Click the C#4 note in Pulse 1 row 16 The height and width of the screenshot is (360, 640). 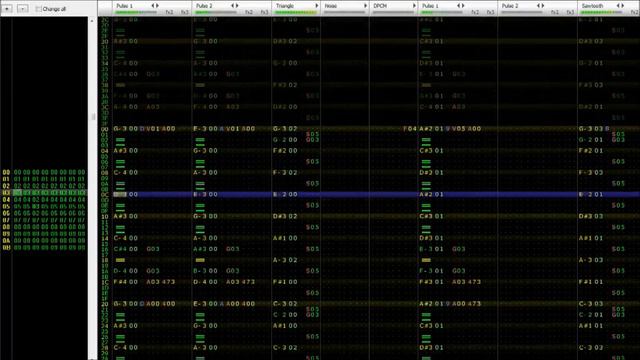pyautogui.click(x=120, y=249)
